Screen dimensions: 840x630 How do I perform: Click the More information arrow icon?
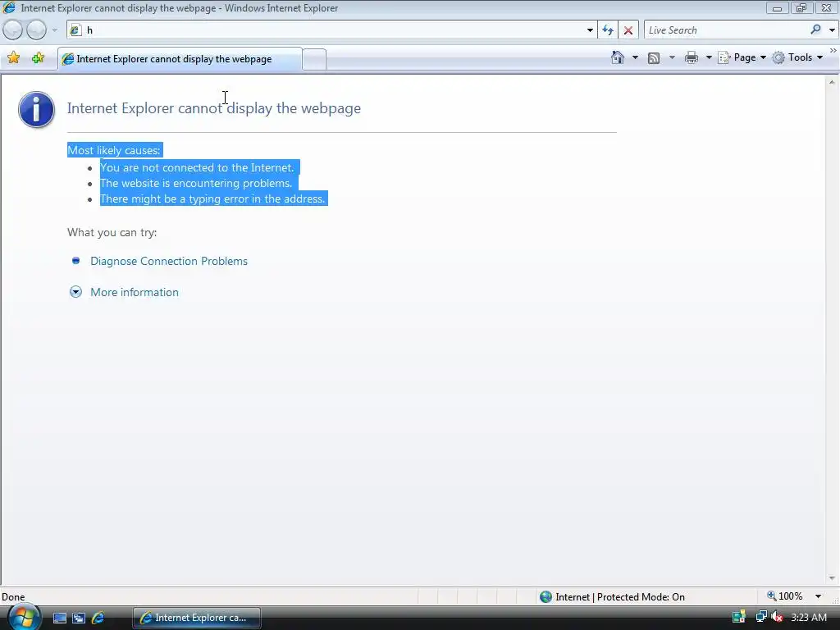click(75, 292)
